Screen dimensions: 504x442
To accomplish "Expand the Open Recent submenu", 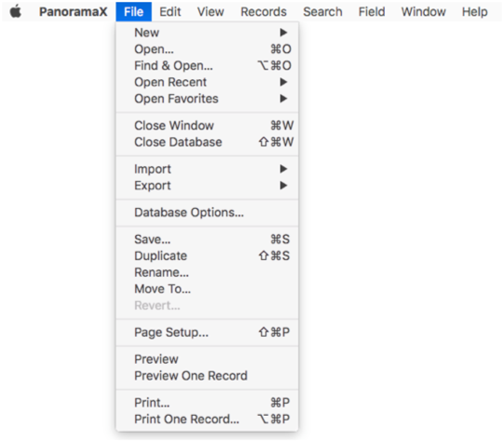I will coord(207,82).
